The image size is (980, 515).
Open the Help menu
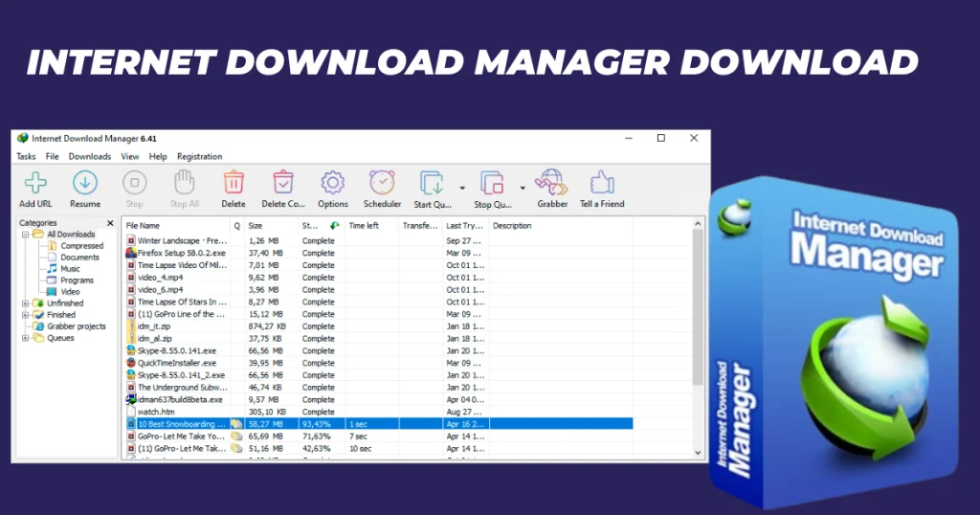[x=158, y=156]
